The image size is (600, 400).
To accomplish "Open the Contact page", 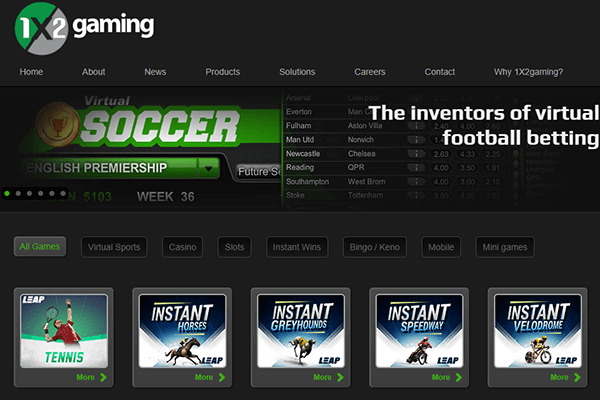I will click(440, 72).
